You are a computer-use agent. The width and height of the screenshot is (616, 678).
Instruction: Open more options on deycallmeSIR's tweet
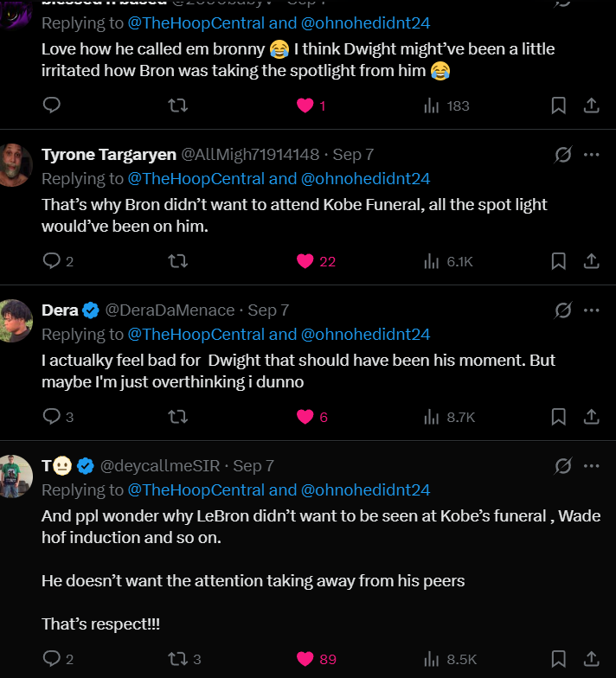[x=592, y=465]
